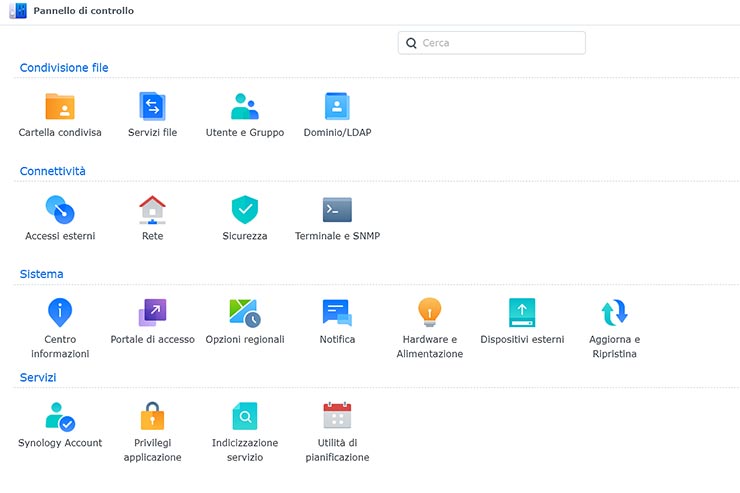Open Dominio/LDAP settings

[337, 107]
